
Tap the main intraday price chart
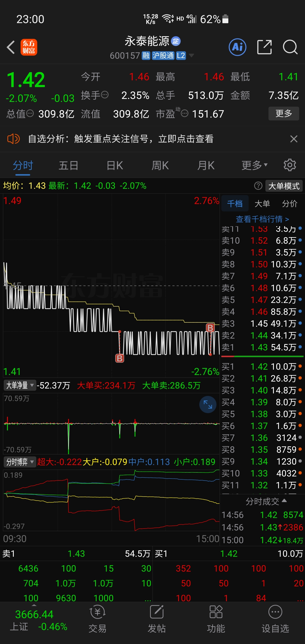tap(111, 286)
